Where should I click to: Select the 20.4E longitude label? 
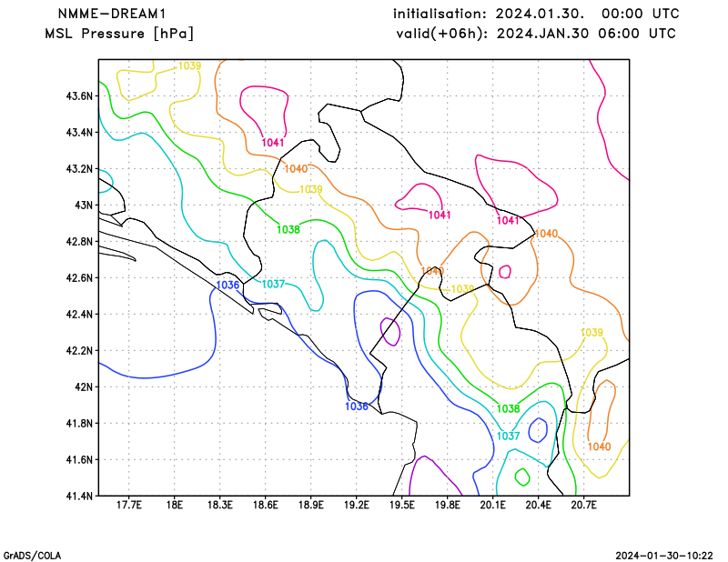point(538,506)
